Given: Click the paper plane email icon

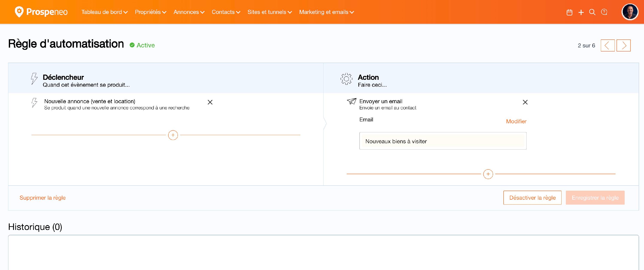Looking at the screenshot, I should 351,101.
